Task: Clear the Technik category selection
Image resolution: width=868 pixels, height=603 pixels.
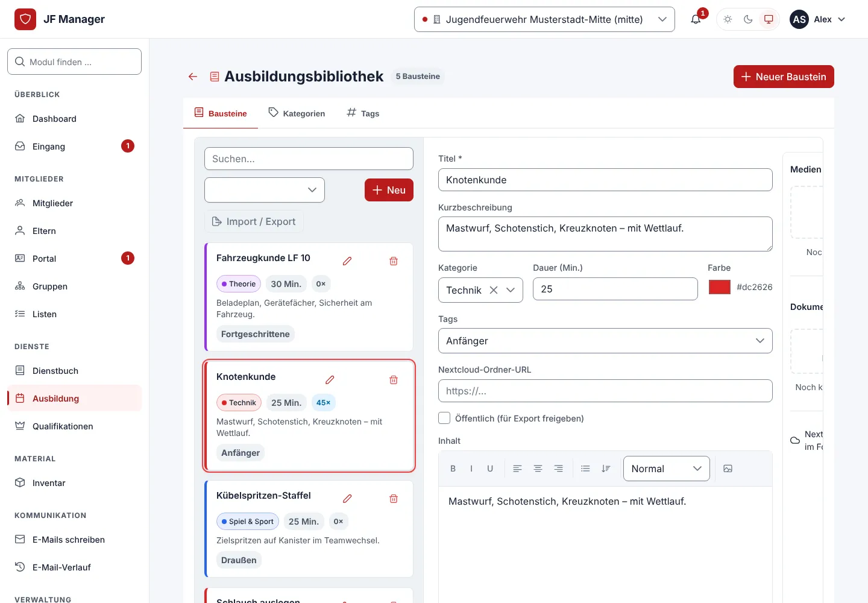Action: point(494,290)
